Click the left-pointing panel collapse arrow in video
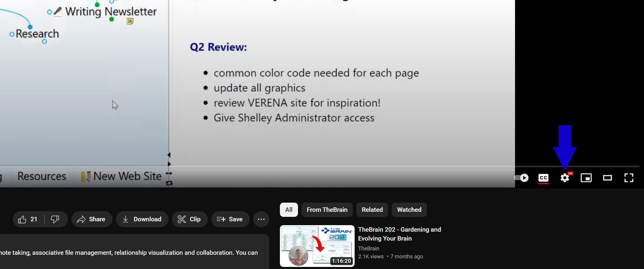The width and height of the screenshot is (644, 269). click(x=169, y=155)
